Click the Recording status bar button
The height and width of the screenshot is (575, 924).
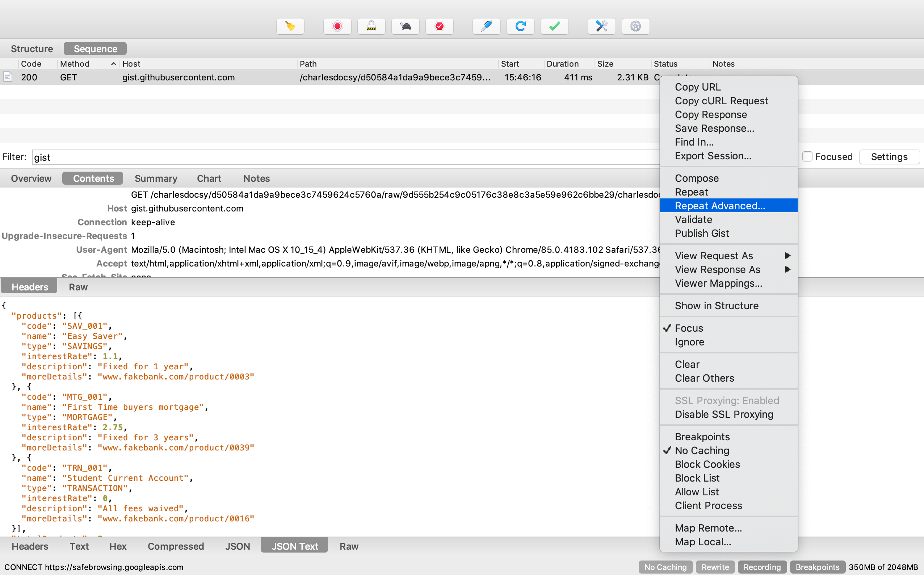click(762, 567)
